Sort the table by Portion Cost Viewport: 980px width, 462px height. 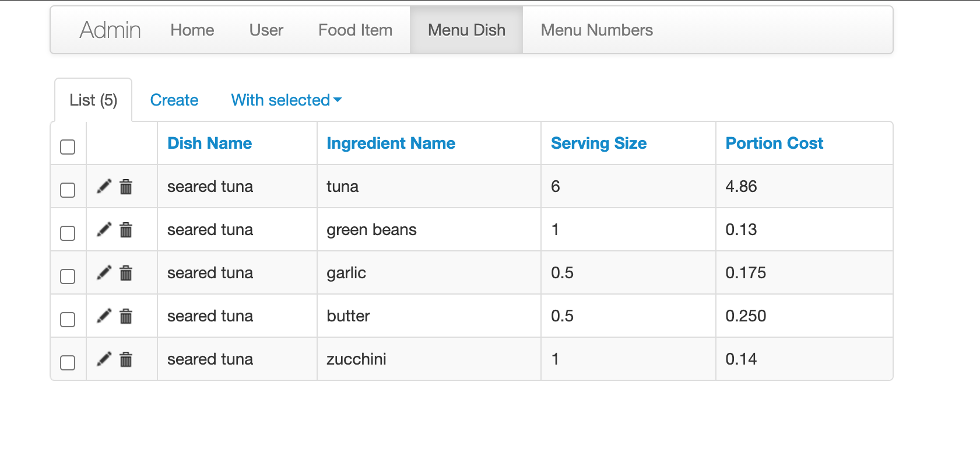(774, 143)
